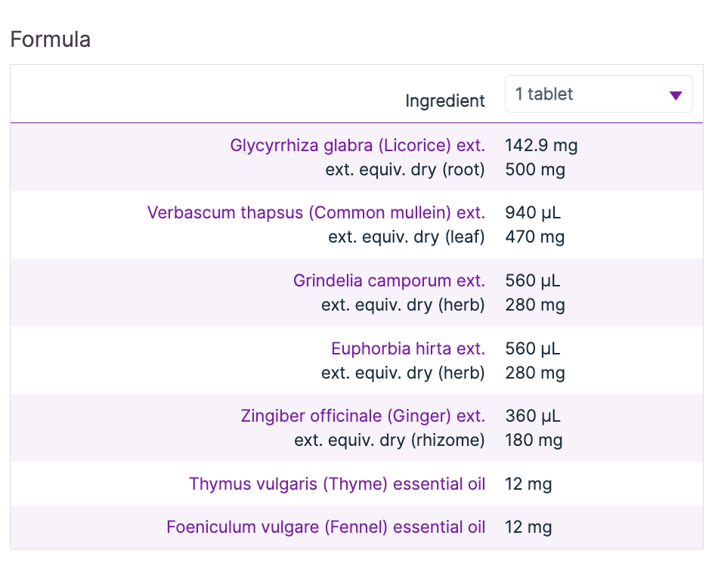The height and width of the screenshot is (588, 715).
Task: Click the 142.9 mg licorice amount
Action: 541,145
